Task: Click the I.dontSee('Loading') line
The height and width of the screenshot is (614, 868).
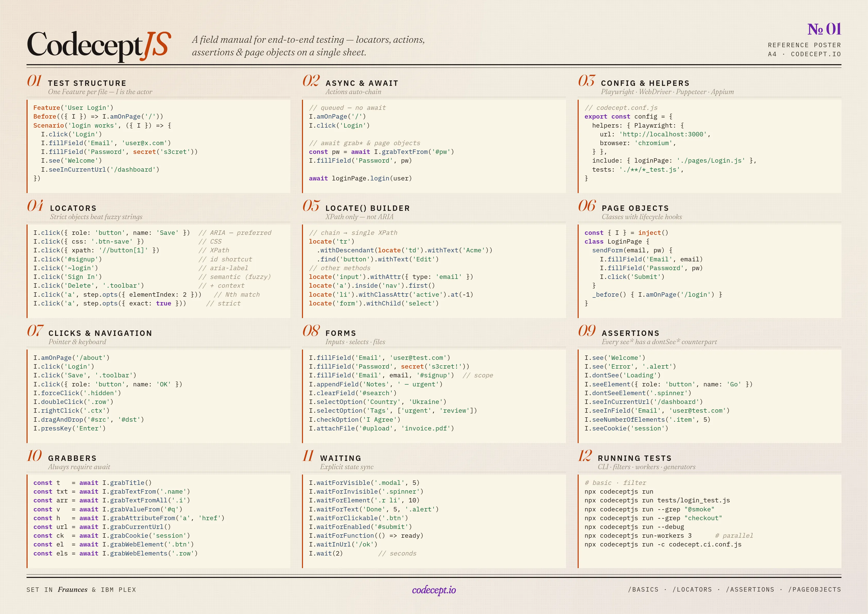Action: pyautogui.click(x=623, y=375)
